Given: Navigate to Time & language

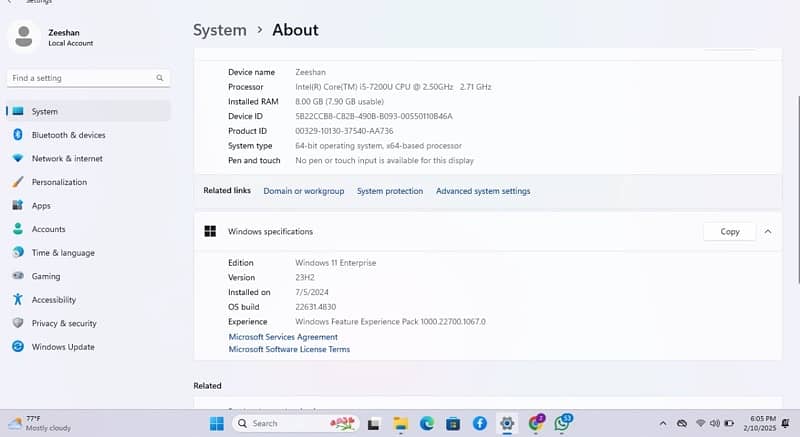Looking at the screenshot, I should click(x=63, y=253).
